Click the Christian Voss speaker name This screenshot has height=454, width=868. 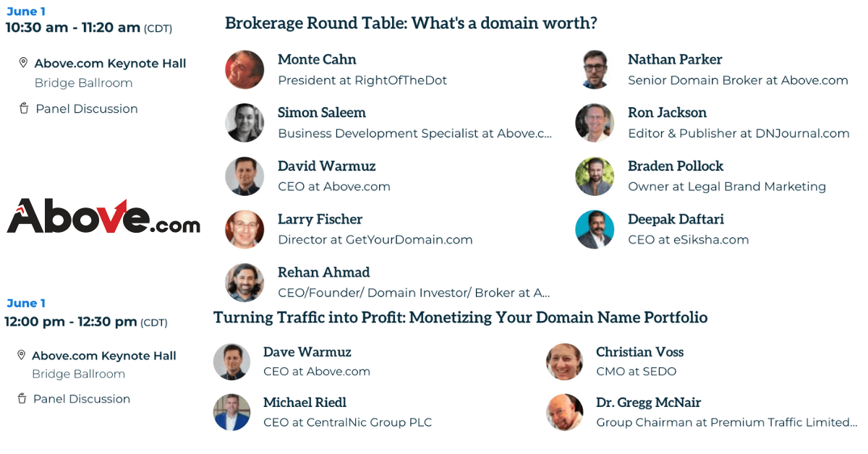click(x=639, y=352)
